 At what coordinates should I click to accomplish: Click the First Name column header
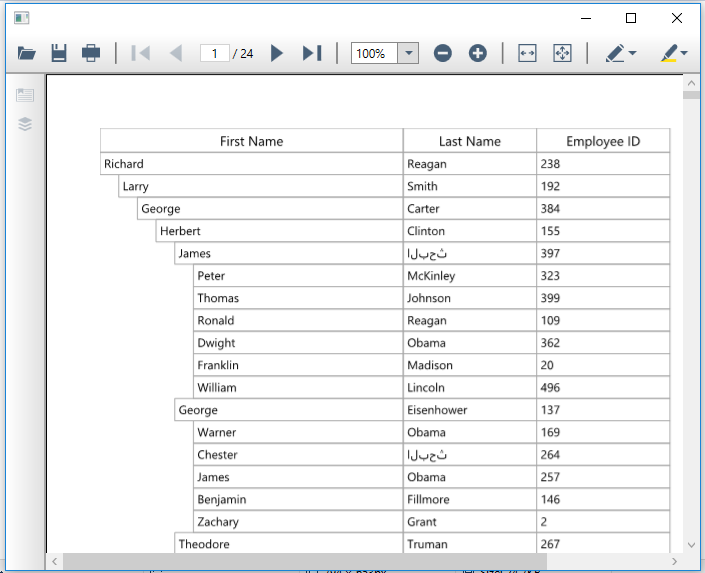(x=251, y=141)
